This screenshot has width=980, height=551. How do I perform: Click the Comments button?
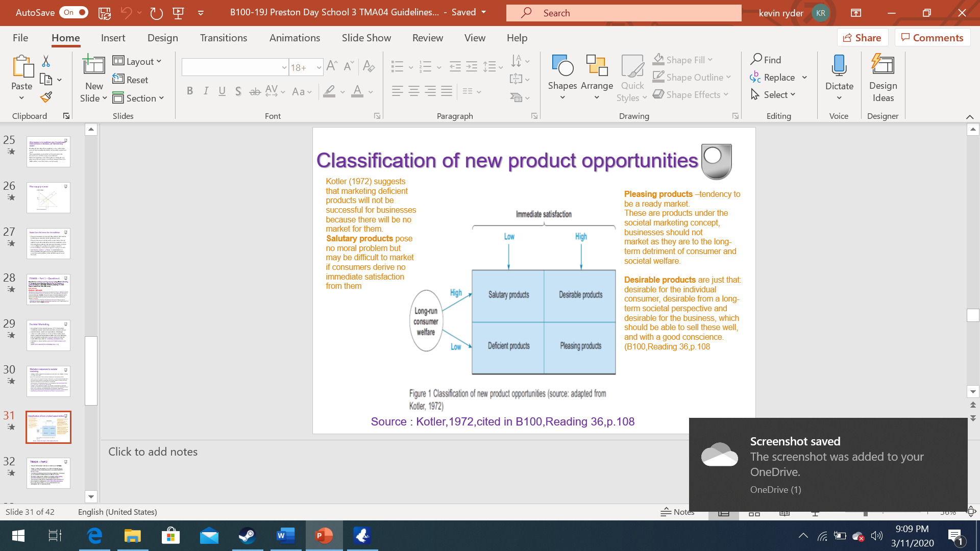coord(932,38)
